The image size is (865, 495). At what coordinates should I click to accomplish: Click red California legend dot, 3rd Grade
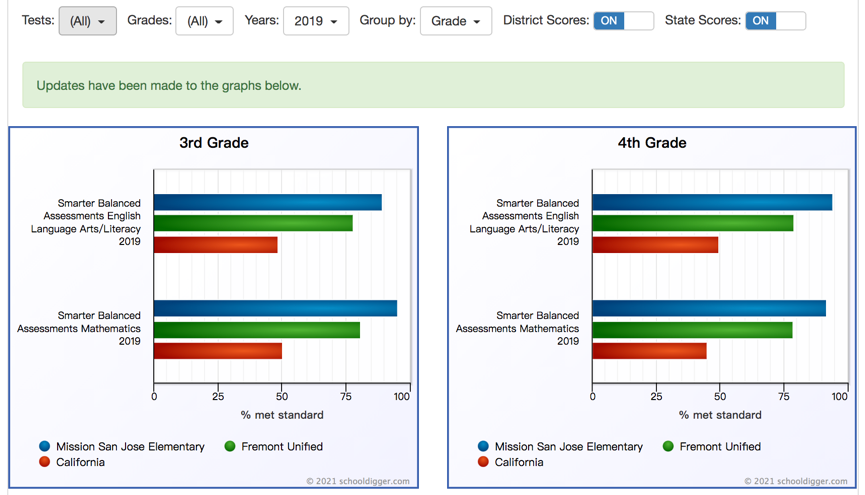click(x=45, y=463)
